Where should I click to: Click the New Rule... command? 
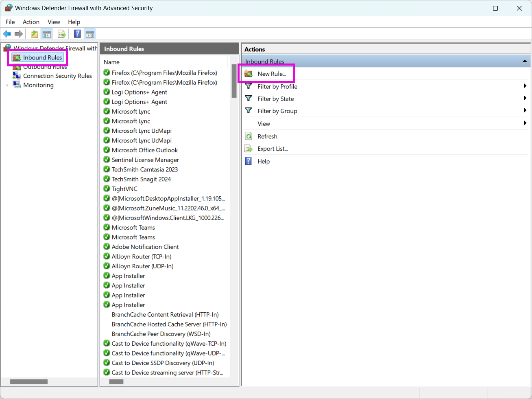pyautogui.click(x=273, y=73)
